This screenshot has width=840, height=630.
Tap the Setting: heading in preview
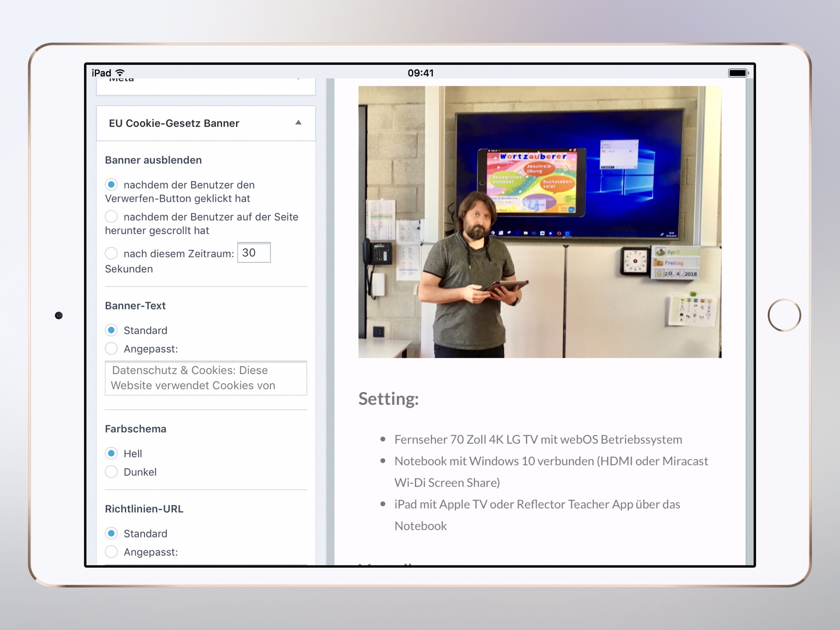tap(388, 399)
